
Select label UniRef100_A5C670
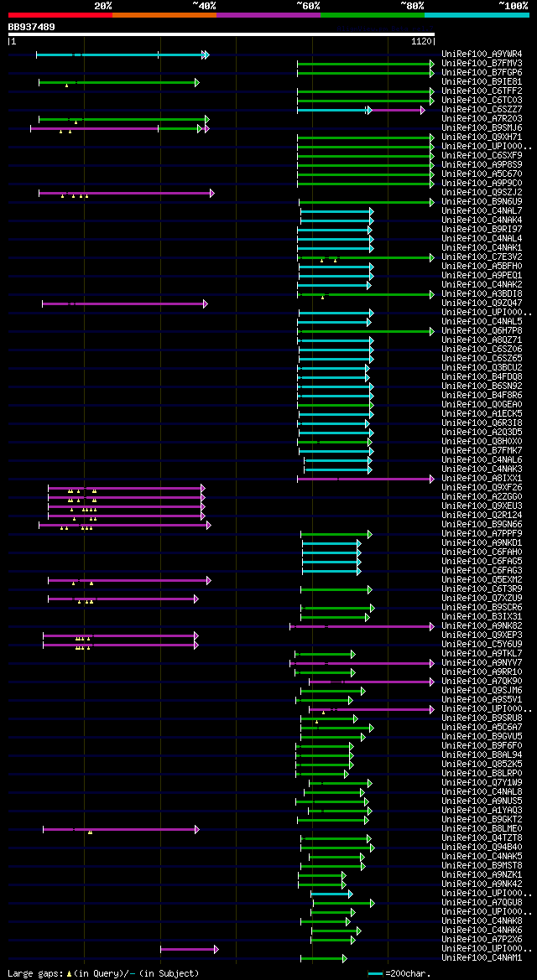click(482, 174)
